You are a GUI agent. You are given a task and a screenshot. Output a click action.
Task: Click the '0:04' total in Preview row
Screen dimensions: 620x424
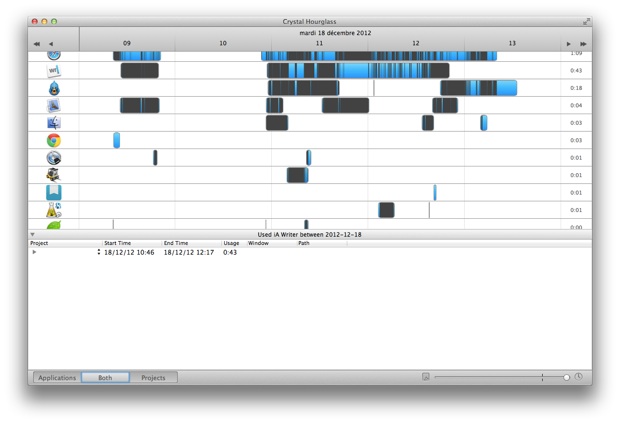pyautogui.click(x=576, y=105)
